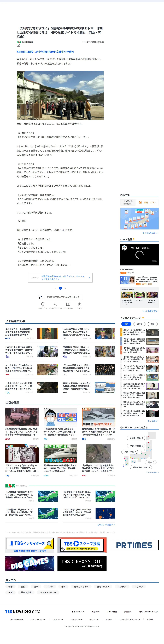Screen dimensions: 164x644
Task: Open the YouTube live player three-dot menu
Action: pos(154,248)
